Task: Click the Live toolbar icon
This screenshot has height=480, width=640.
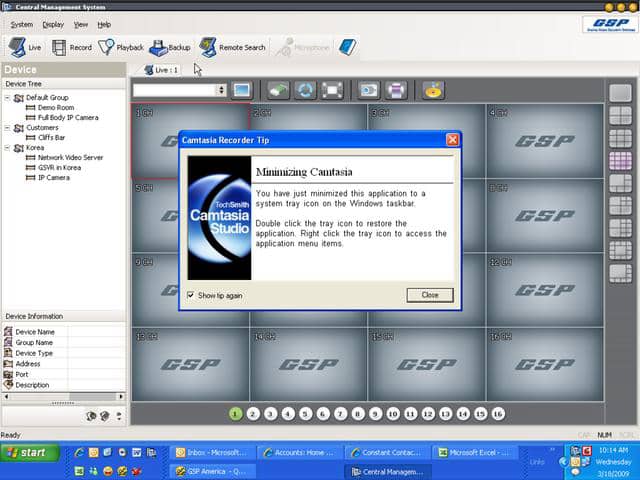Action: tap(26, 47)
